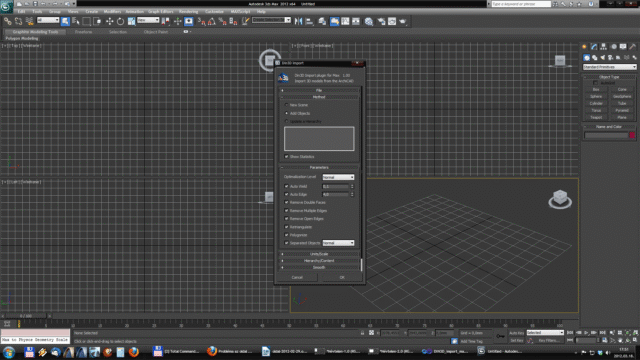The width and height of the screenshot is (640, 360).
Task: Uncheck Remove Multiple Edges
Action: coord(287,211)
